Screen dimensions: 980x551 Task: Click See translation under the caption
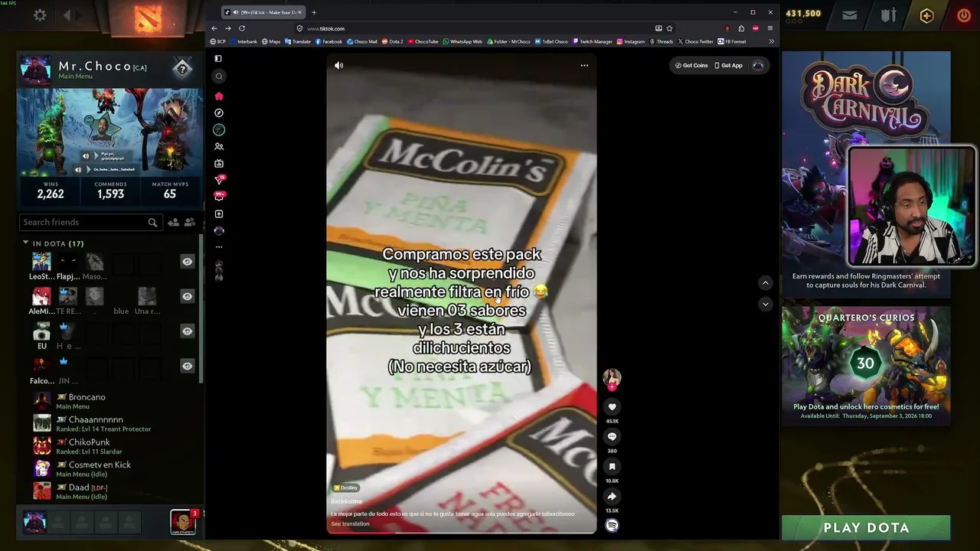350,524
